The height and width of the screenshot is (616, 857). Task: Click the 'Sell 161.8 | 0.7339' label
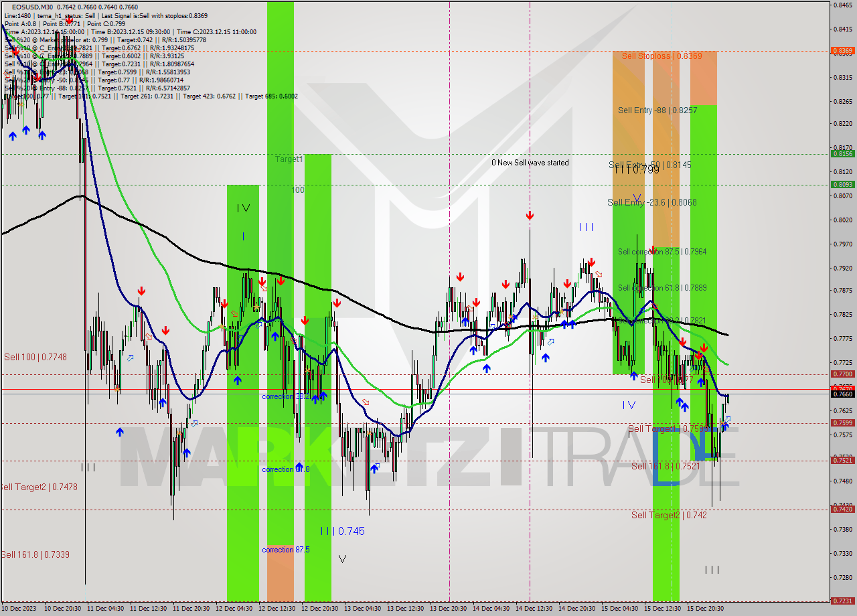click(x=35, y=555)
